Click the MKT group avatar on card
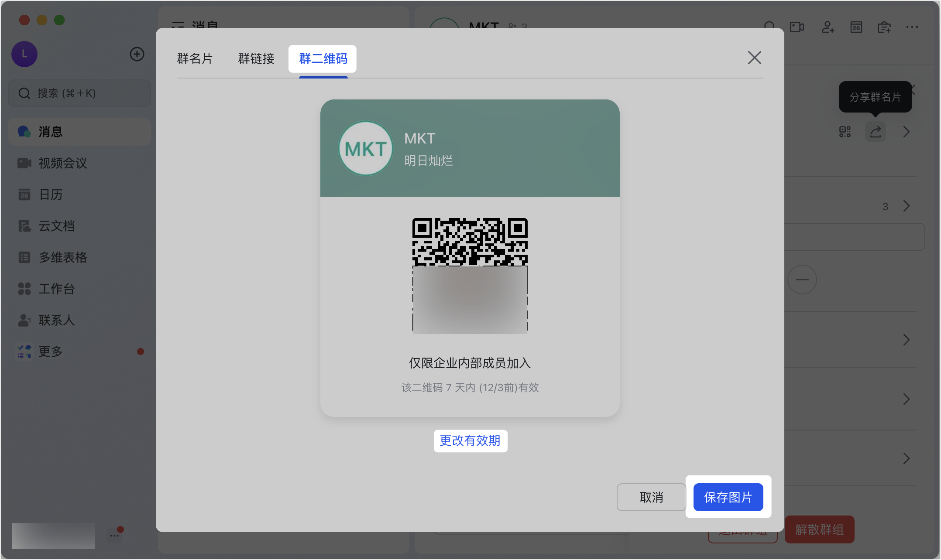Screen dimensions: 941x560 pyautogui.click(x=366, y=148)
